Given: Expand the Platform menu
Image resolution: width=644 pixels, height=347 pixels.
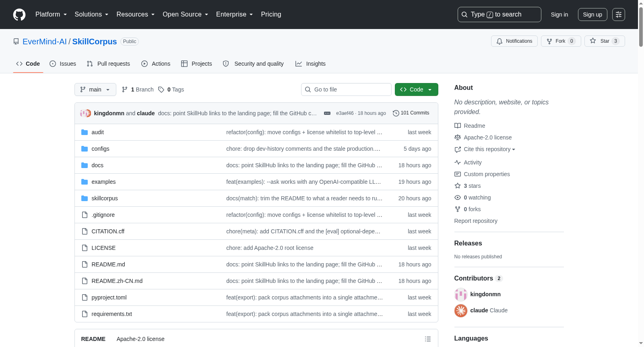Looking at the screenshot, I should tap(51, 15).
